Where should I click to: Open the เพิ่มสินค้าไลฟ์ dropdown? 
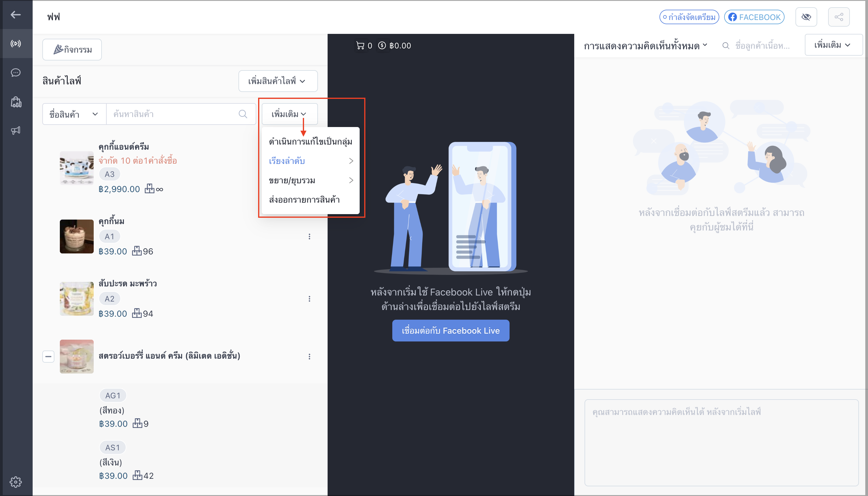pyautogui.click(x=278, y=81)
